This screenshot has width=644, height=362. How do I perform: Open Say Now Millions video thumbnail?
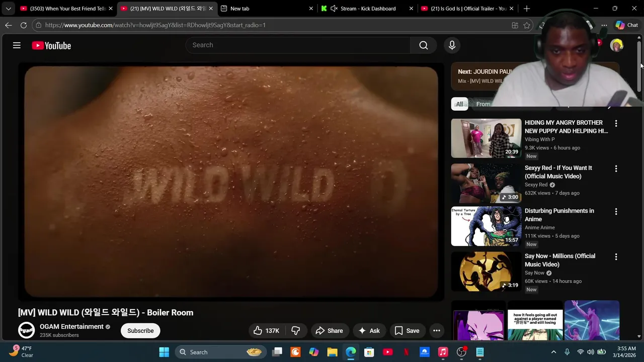pyautogui.click(x=486, y=271)
